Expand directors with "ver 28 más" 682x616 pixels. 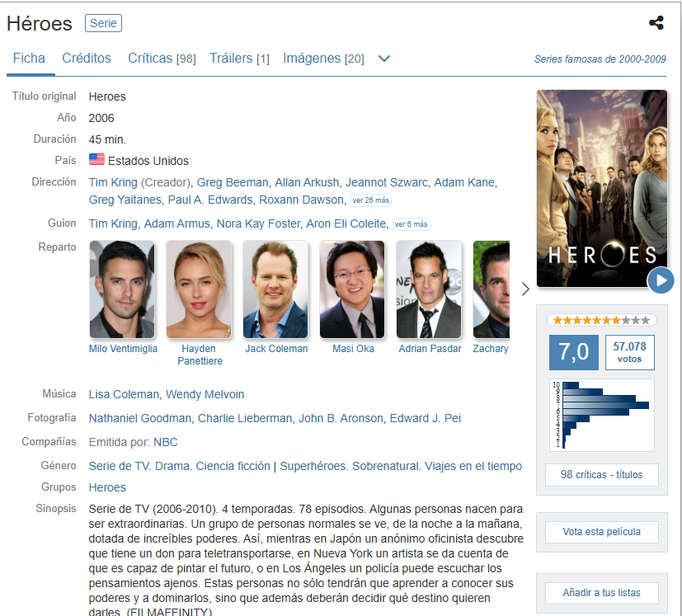point(370,200)
